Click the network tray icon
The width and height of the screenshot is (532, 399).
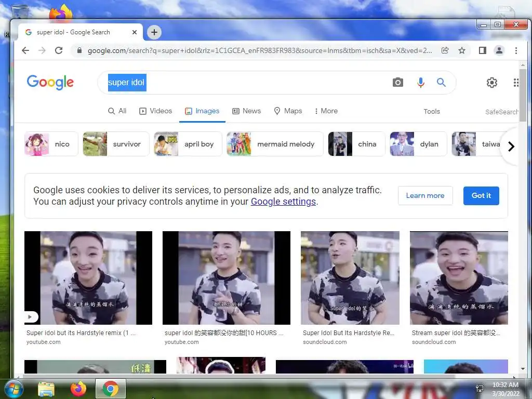pyautogui.click(x=480, y=389)
